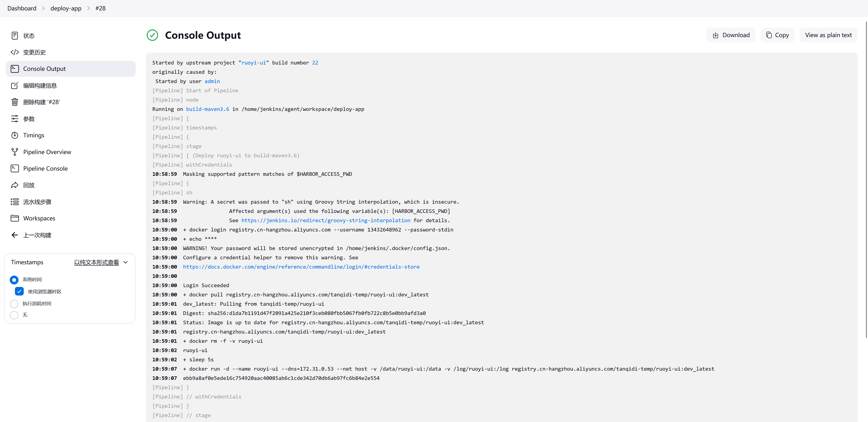Click the 编辑构建信息 (edit build info) icon

[x=15, y=85]
